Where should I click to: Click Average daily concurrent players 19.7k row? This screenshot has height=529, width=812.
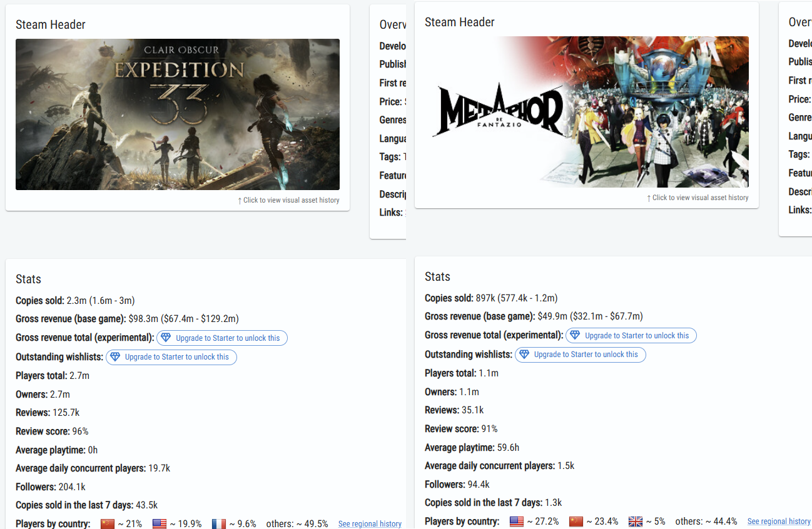[93, 468]
